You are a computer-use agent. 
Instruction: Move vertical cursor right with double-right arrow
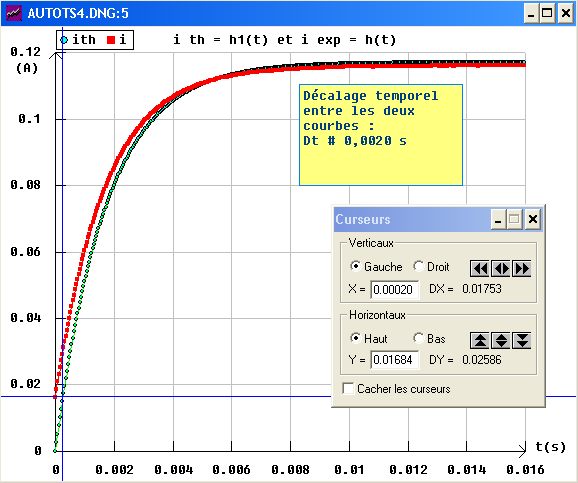(522, 268)
